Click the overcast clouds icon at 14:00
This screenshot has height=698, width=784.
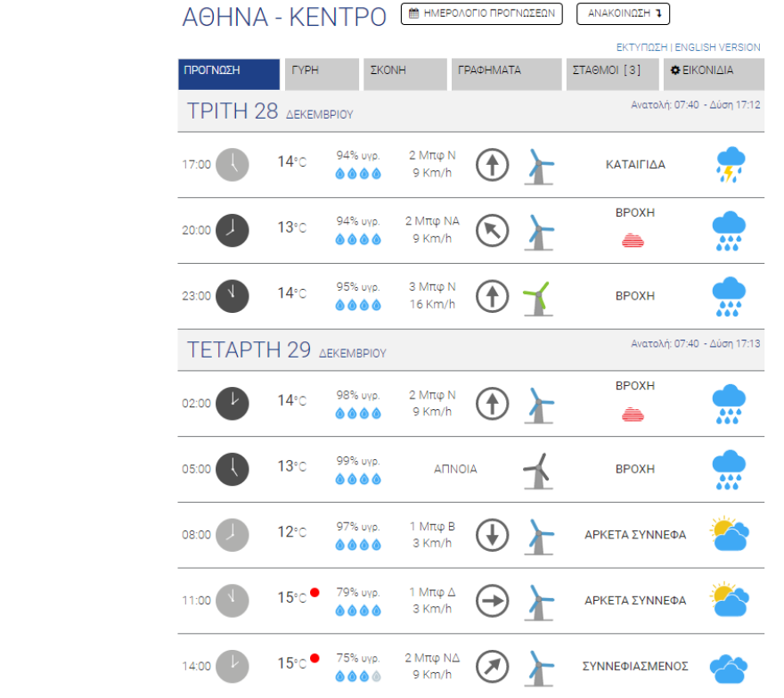pyautogui.click(x=729, y=667)
